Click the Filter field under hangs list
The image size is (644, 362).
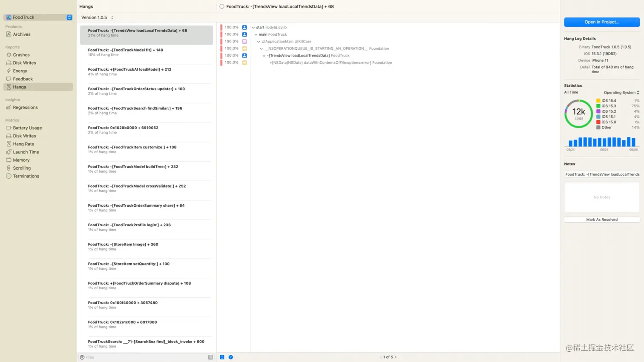[x=146, y=357]
